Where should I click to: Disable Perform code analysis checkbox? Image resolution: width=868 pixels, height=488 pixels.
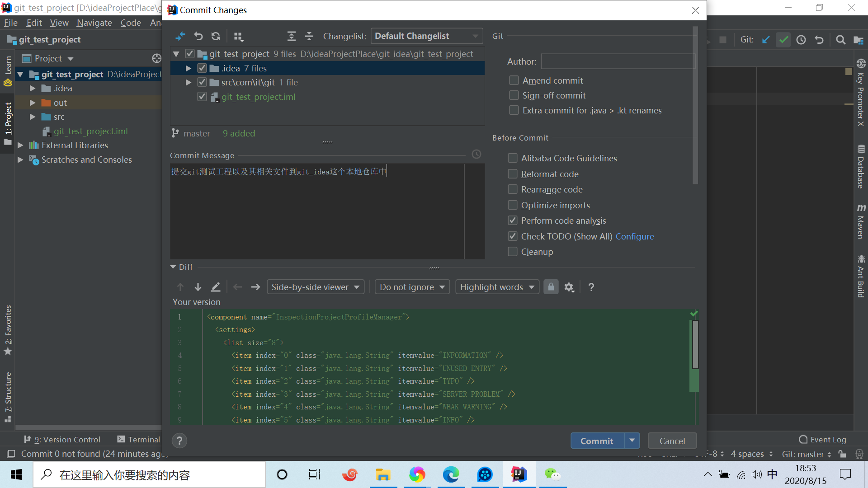tap(513, 221)
